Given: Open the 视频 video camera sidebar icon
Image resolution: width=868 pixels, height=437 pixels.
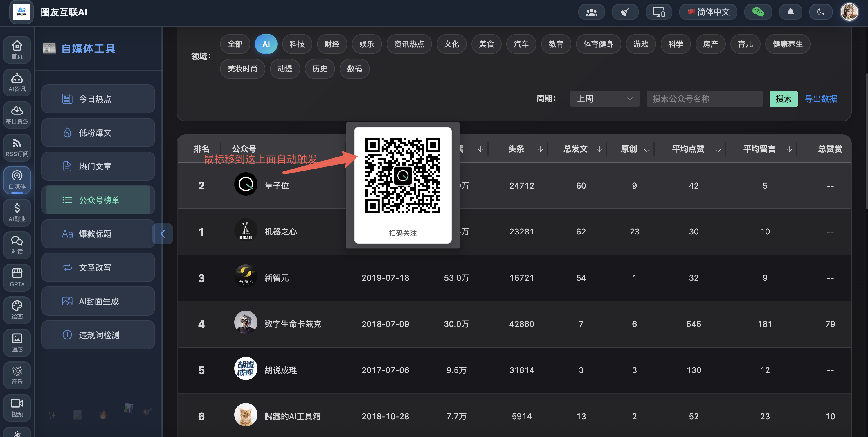Looking at the screenshot, I should click(17, 408).
